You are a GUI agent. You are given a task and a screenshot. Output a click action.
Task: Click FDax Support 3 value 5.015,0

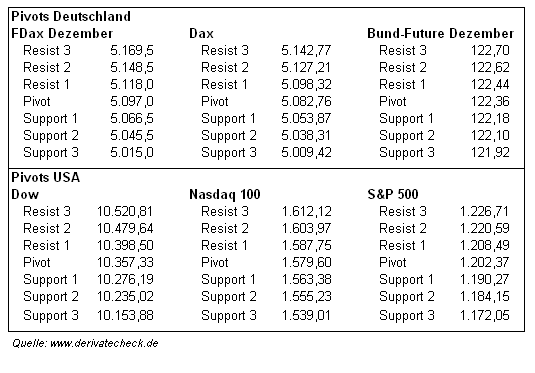[x=132, y=152]
